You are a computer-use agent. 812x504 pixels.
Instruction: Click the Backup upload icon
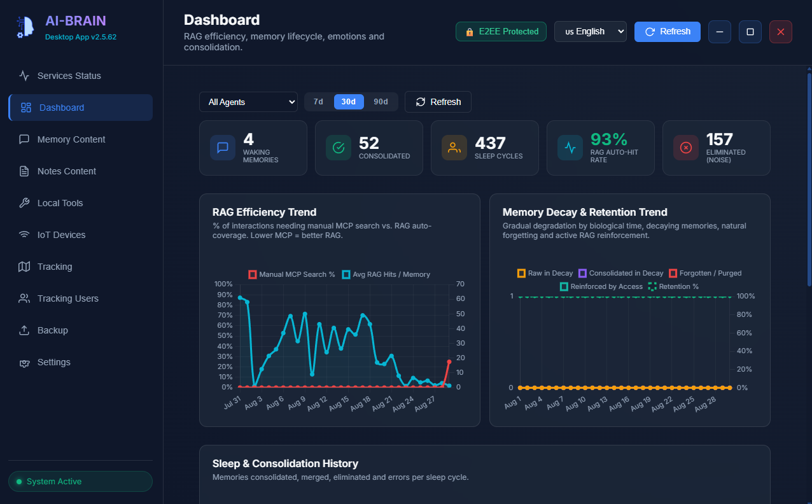(24, 330)
